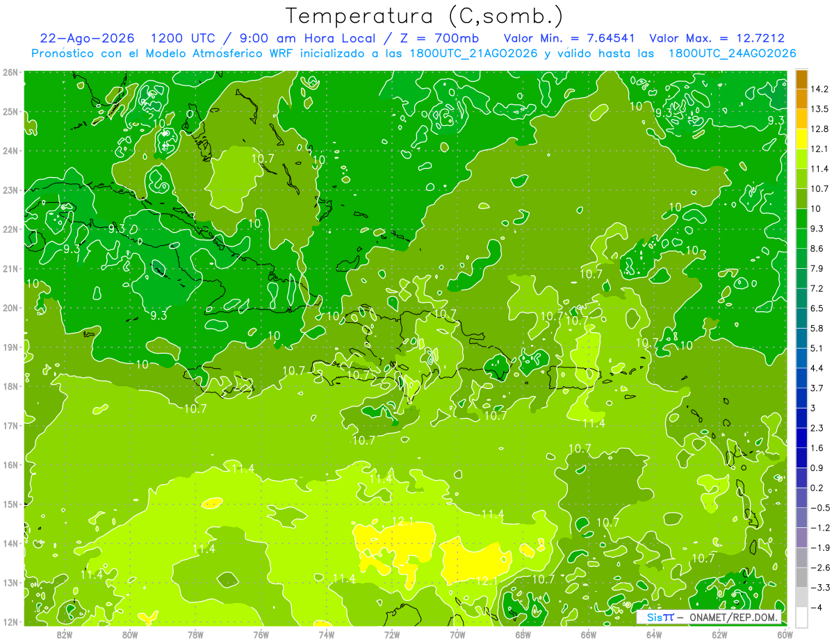Click legend value "8.6"
834x644 pixels.
tap(818, 249)
